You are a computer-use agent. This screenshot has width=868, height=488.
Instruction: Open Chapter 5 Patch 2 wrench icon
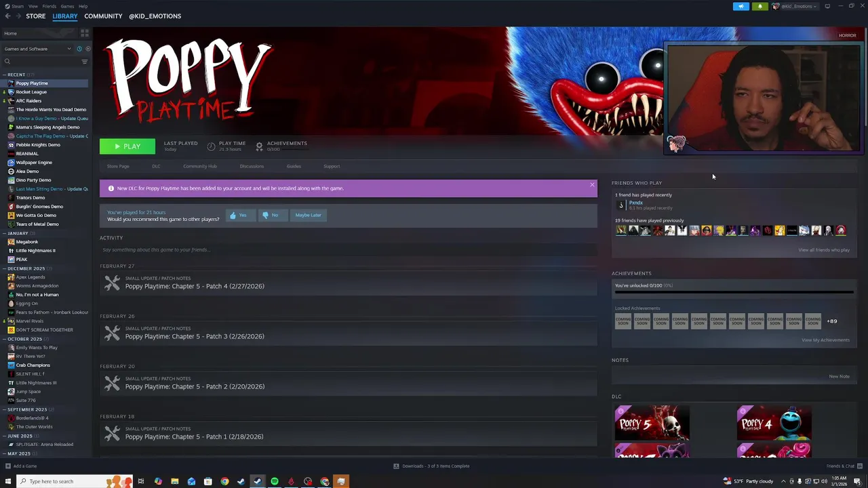click(x=112, y=384)
